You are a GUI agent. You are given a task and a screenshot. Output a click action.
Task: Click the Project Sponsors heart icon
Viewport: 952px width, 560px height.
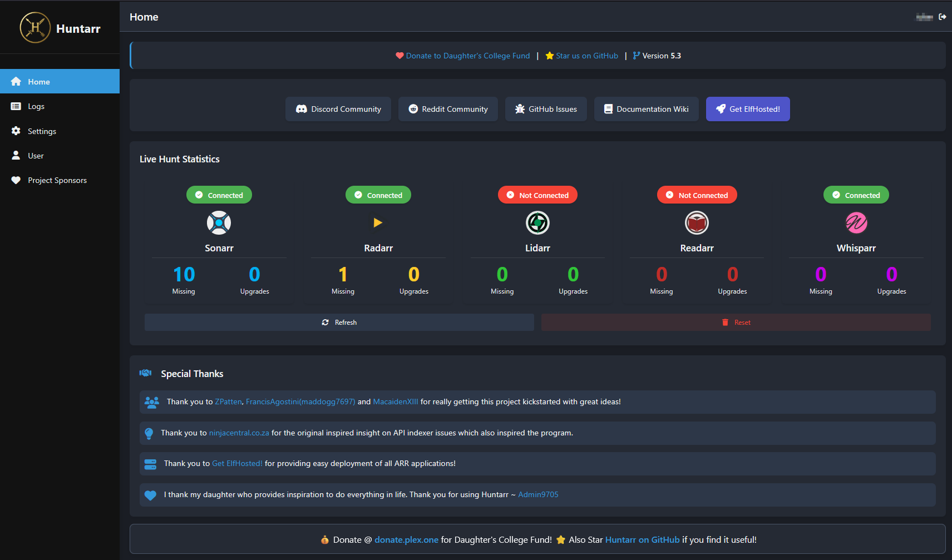(16, 180)
